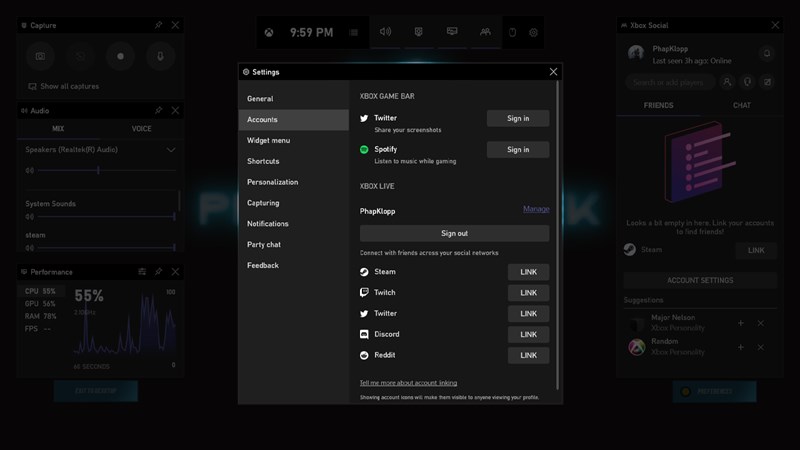Select GPU 56% in Performance widget
This screenshot has height=450, width=800.
[40, 304]
